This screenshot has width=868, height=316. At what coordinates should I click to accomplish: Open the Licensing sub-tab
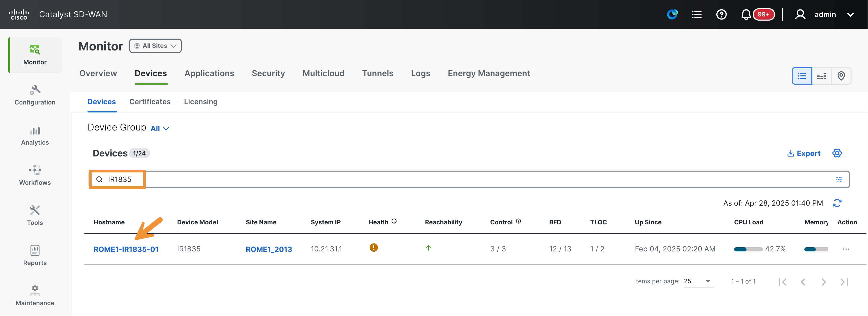201,102
